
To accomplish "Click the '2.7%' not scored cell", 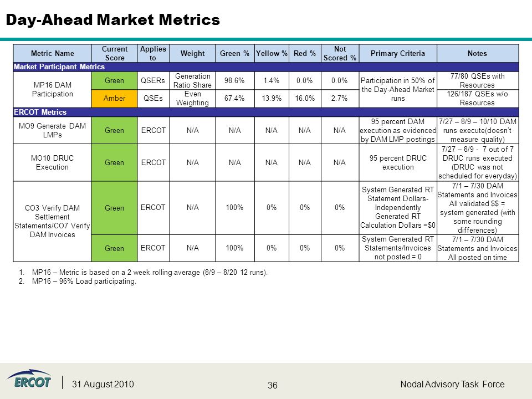I will (340, 99).
